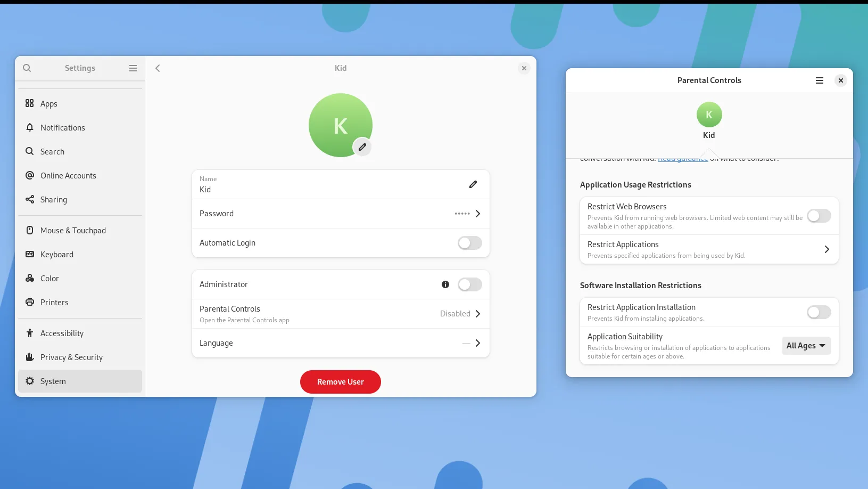Click the Remove User button
The height and width of the screenshot is (489, 868).
click(x=341, y=382)
